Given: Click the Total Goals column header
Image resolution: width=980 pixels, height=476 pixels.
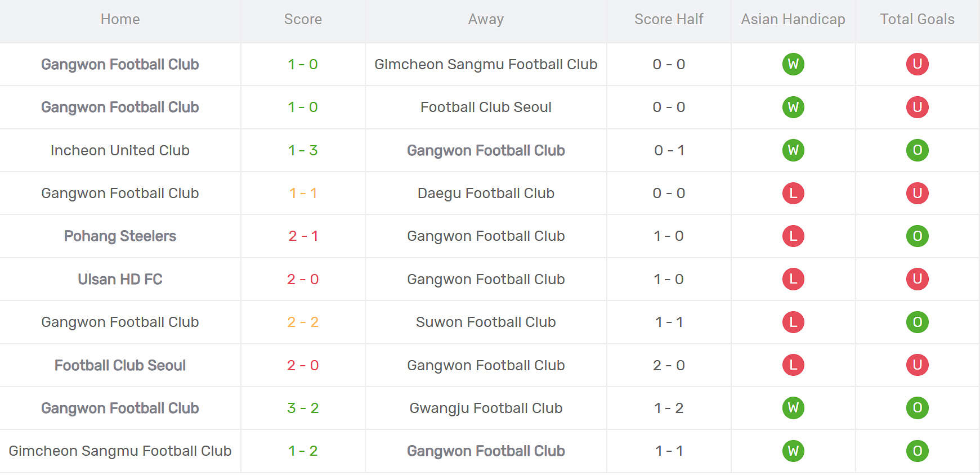Looking at the screenshot, I should click(x=917, y=19).
